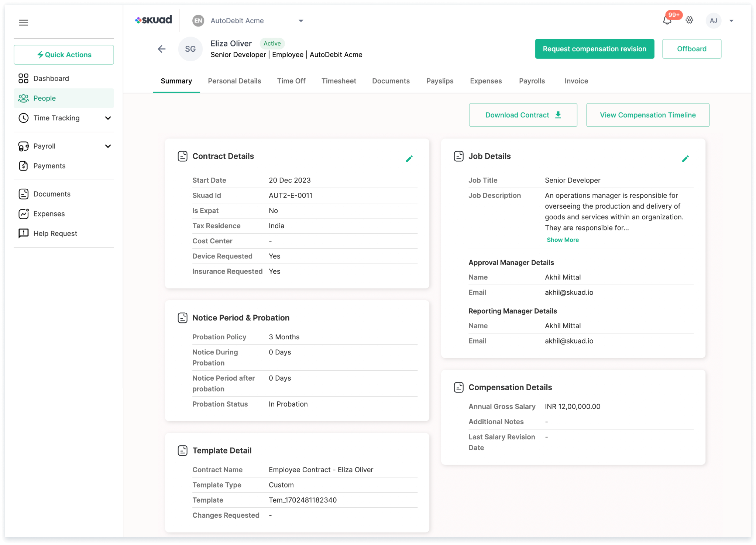756x545 pixels.
Task: Click the Download Contract button
Action: pyautogui.click(x=522, y=115)
